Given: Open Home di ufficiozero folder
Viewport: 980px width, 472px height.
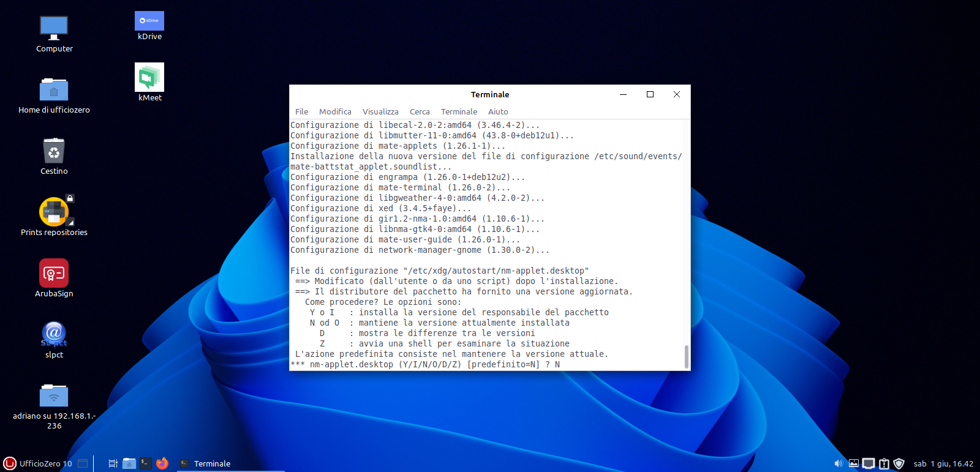Looking at the screenshot, I should point(54,90).
